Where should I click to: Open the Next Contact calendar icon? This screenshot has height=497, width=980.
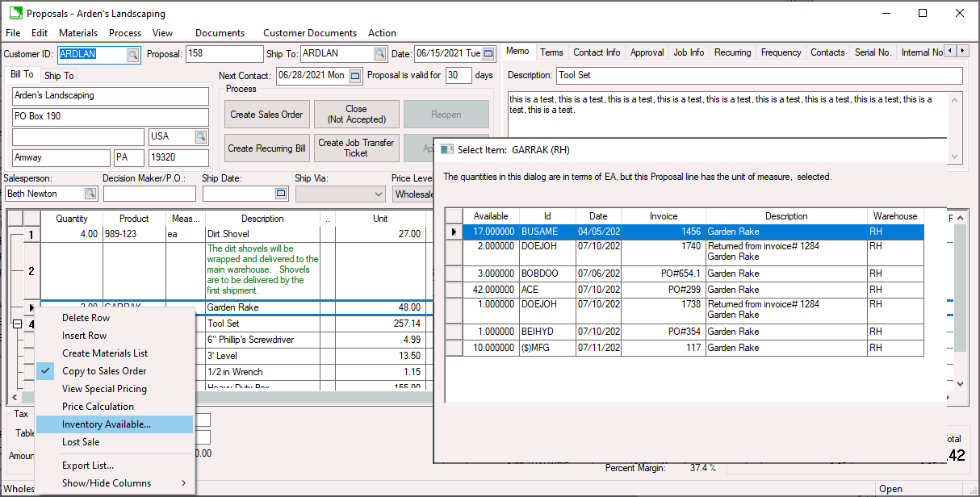click(355, 76)
